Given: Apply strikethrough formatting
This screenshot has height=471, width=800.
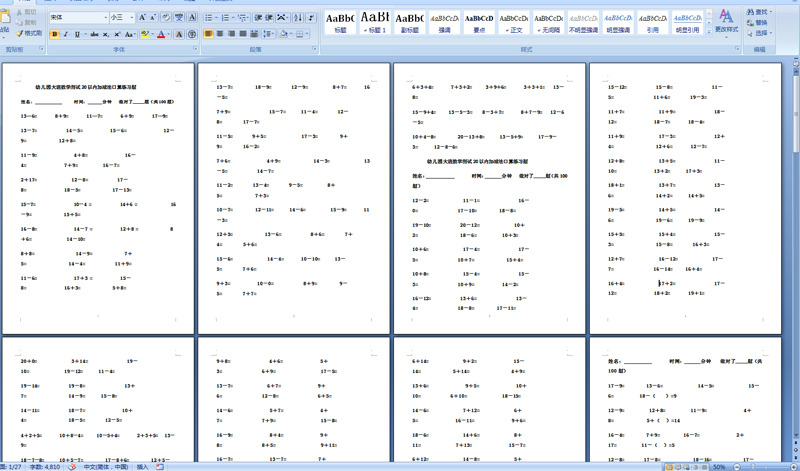Looking at the screenshot, I should click(94, 35).
